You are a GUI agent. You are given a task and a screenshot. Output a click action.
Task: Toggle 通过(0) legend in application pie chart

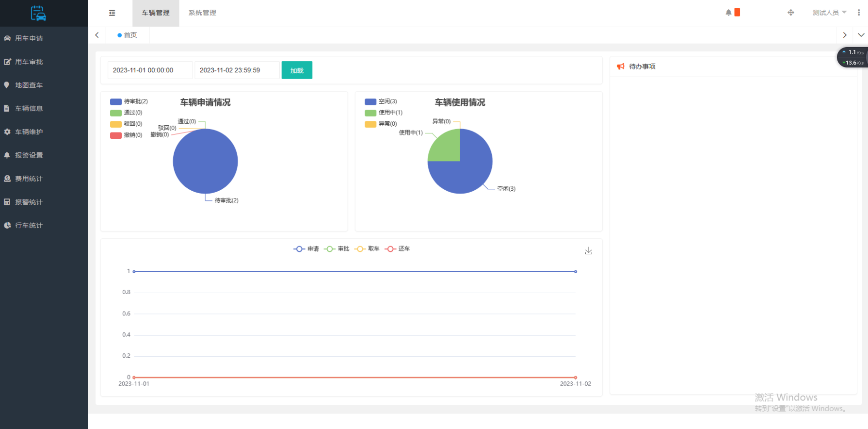(126, 113)
